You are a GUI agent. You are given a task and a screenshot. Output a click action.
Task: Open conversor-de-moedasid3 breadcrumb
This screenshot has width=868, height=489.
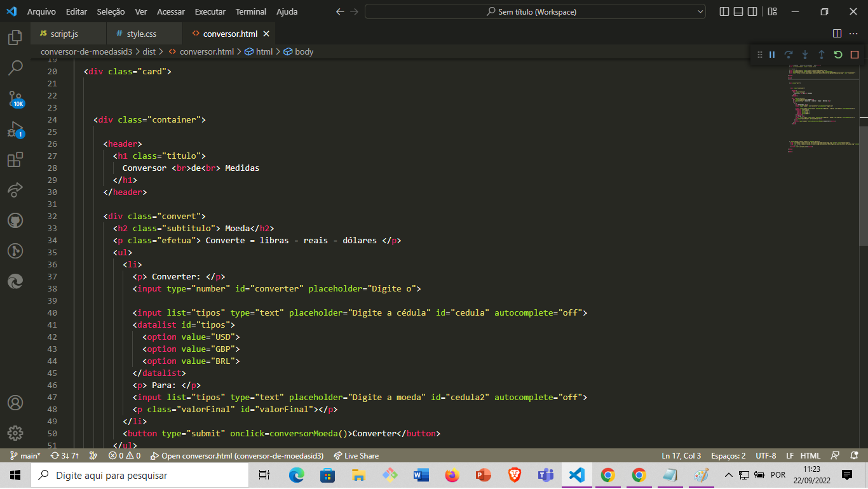[x=86, y=51]
